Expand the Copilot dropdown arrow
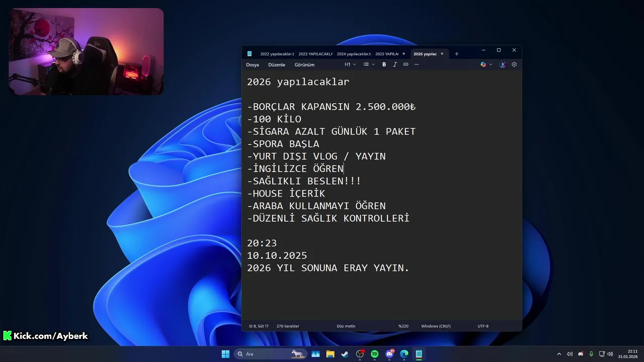The image size is (644, 362). coord(491,64)
